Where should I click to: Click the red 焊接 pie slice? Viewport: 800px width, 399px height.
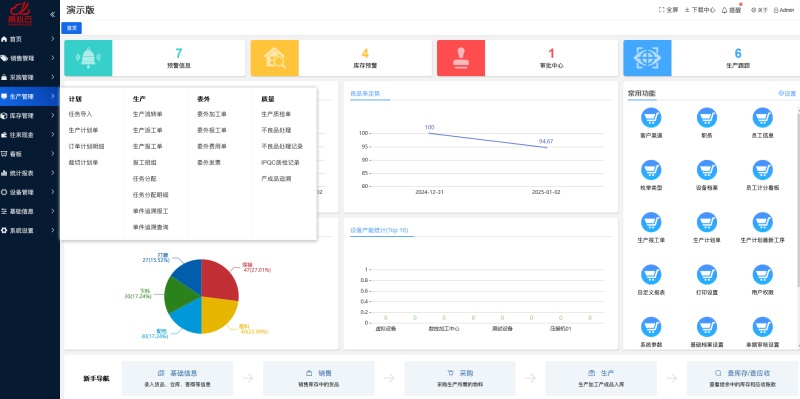[x=217, y=280]
